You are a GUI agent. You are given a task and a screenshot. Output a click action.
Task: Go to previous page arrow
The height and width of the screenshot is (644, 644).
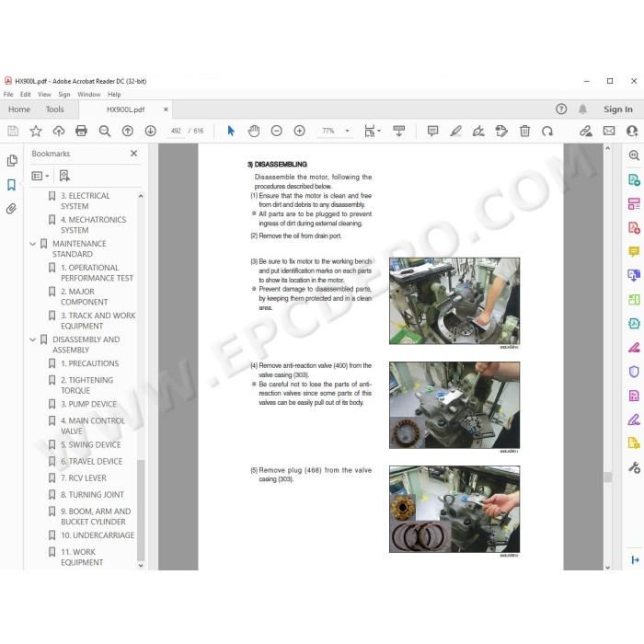tap(128, 131)
